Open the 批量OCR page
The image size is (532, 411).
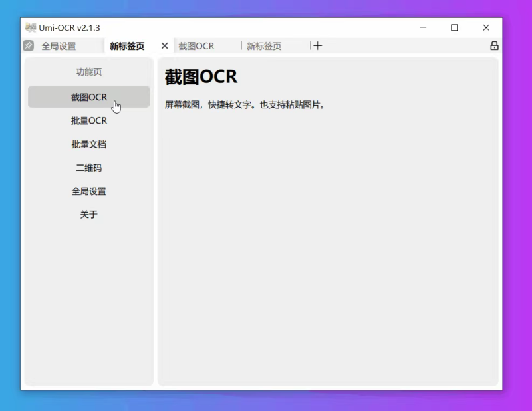point(88,120)
